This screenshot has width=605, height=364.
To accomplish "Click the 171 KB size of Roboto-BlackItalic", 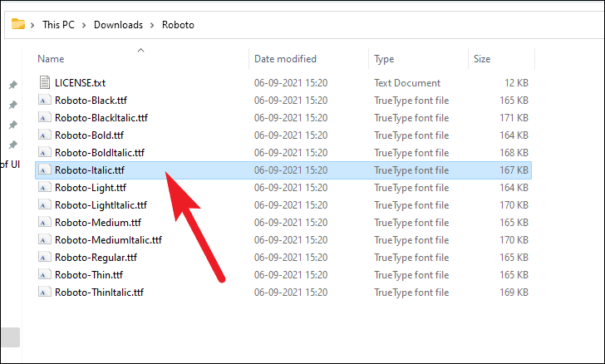I will pyautogui.click(x=514, y=118).
